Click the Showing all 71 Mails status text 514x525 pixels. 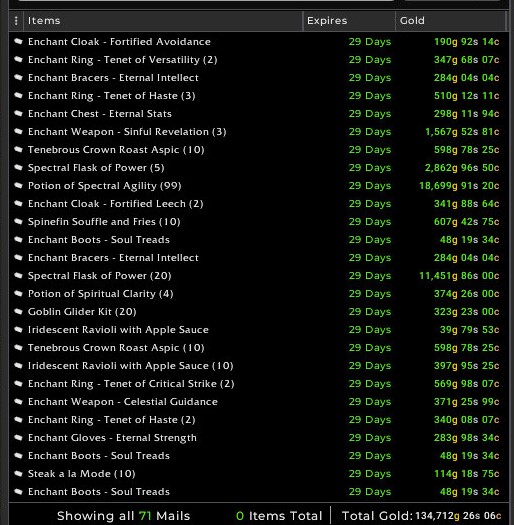[124, 516]
